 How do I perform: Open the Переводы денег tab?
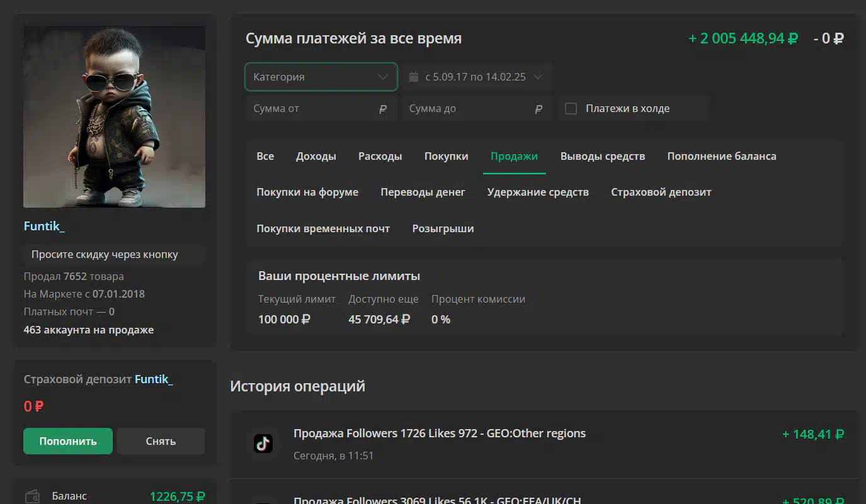[x=423, y=192]
